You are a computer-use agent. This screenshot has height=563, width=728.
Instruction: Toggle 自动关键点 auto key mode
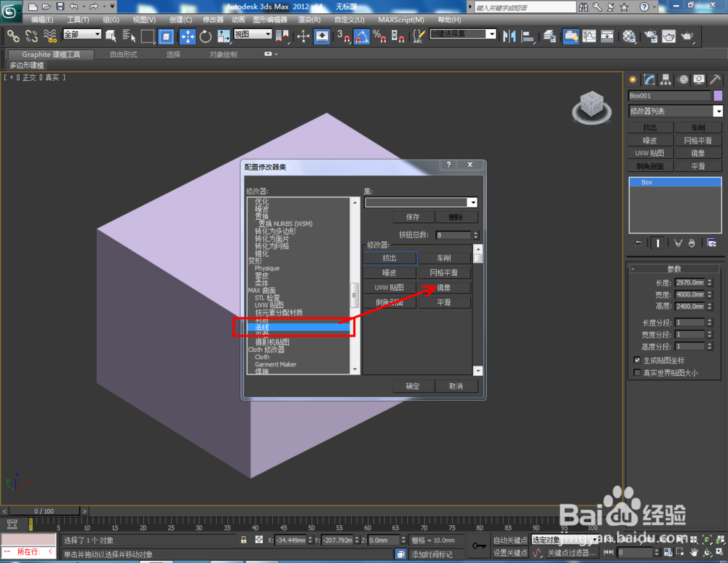coord(510,540)
